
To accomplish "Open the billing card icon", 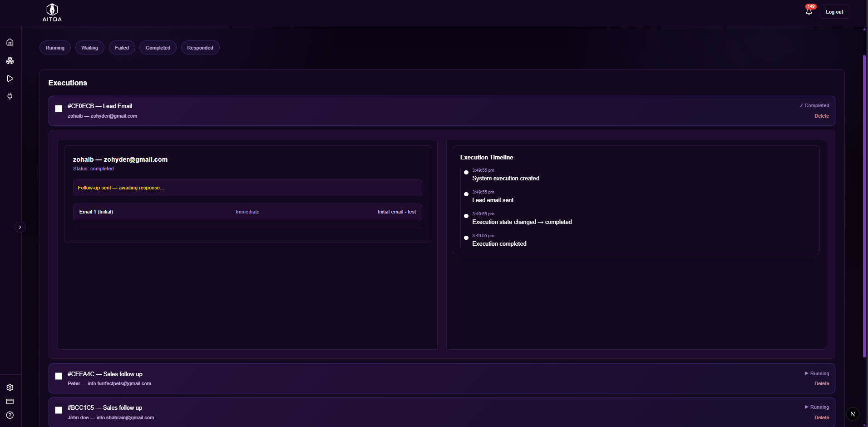I will (x=10, y=402).
